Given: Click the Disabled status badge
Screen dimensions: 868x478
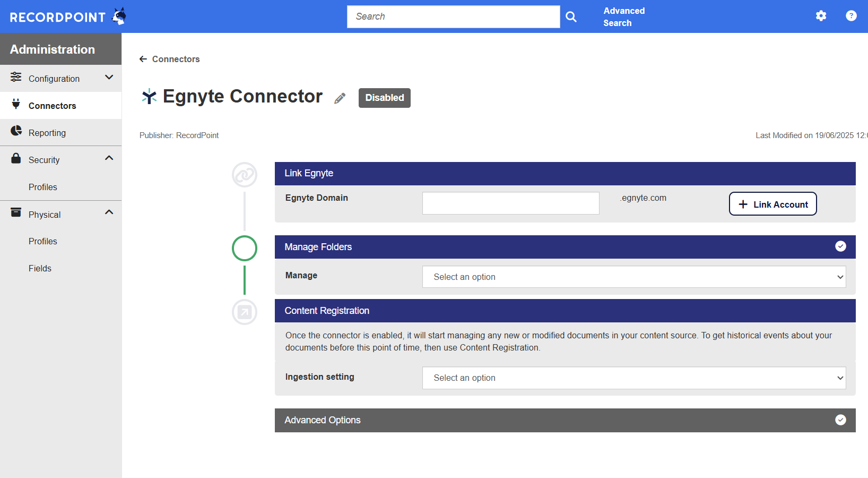Looking at the screenshot, I should 385,98.
